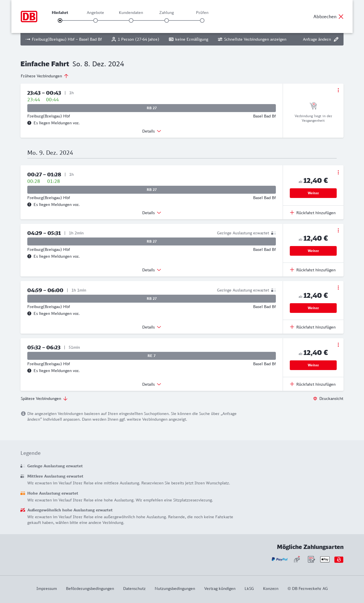The image size is (364, 603).
Task: Open three-dot menu for 23:43 connection
Action: [x=338, y=90]
